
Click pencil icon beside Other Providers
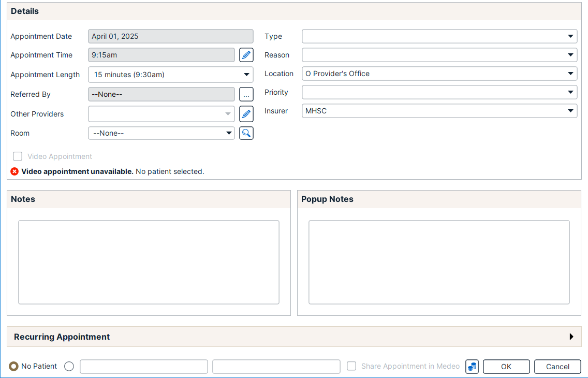[x=246, y=114]
